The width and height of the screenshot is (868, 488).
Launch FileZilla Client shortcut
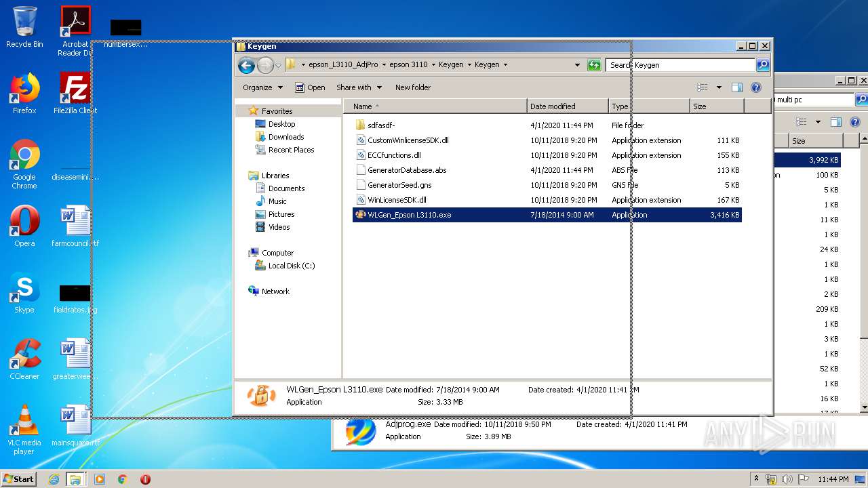tap(75, 94)
